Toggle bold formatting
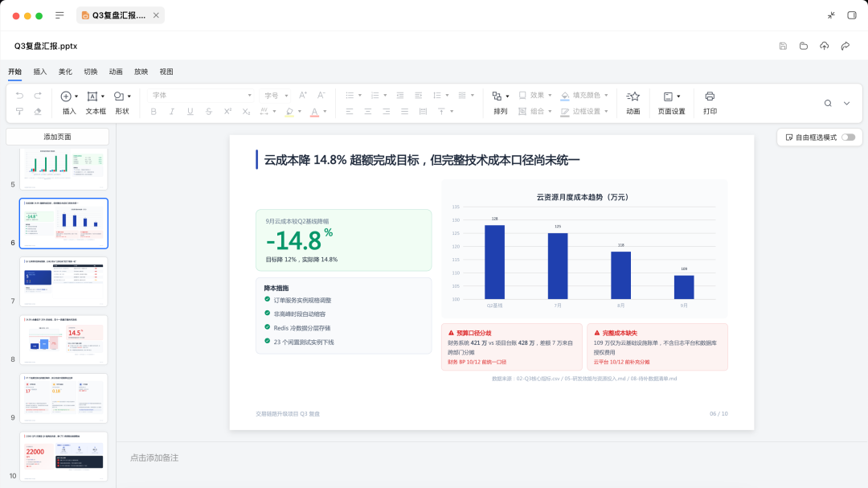 click(x=154, y=111)
